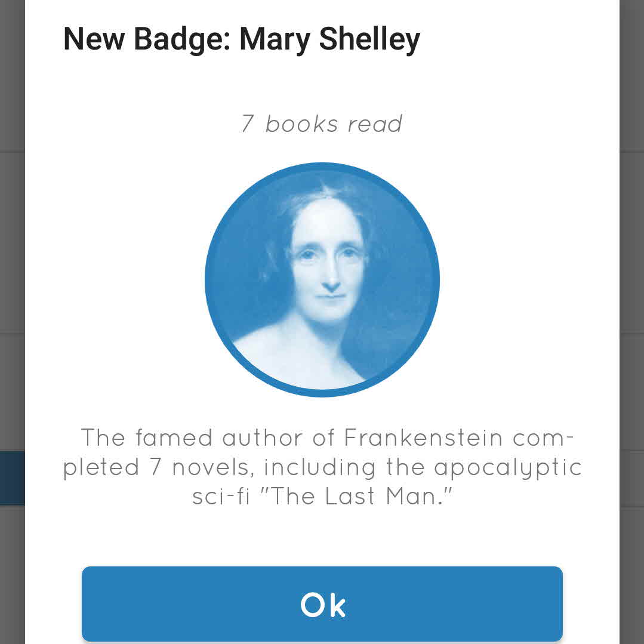
Task: Select the "sci-fi" text in the description
Action: pos(221,496)
